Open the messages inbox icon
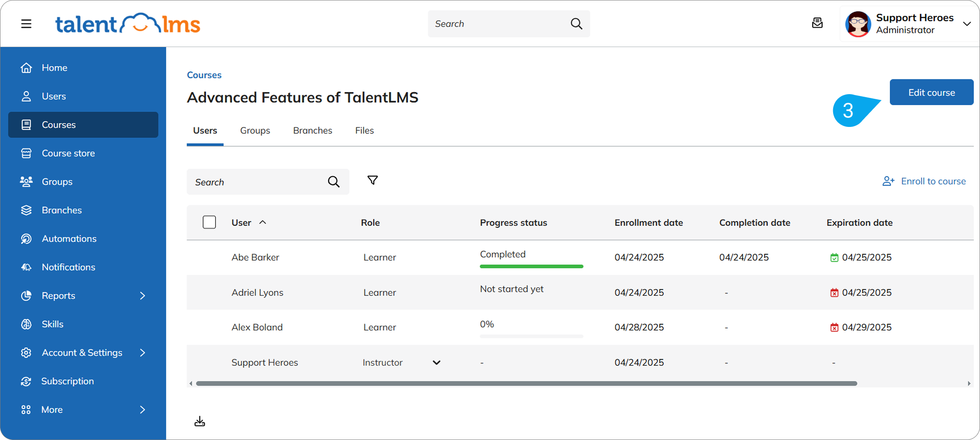The height and width of the screenshot is (440, 980). point(817,23)
